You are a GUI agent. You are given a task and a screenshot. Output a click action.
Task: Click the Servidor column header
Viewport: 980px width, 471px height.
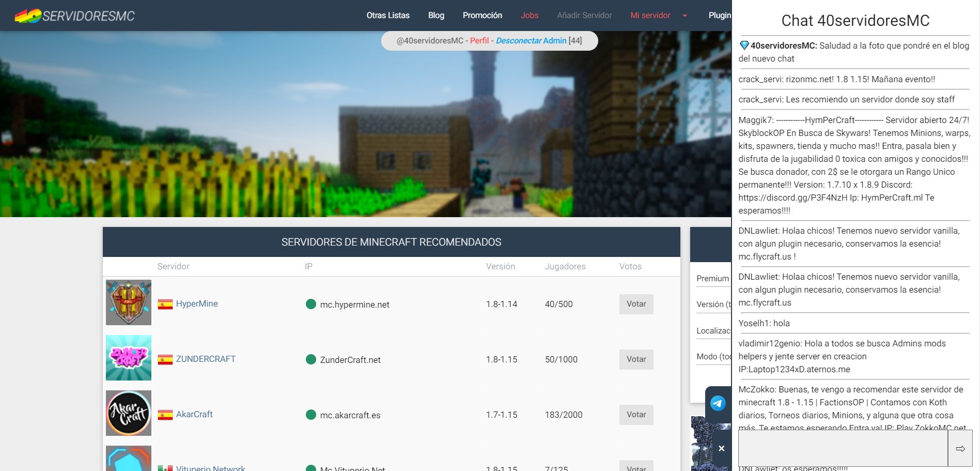coord(173,266)
